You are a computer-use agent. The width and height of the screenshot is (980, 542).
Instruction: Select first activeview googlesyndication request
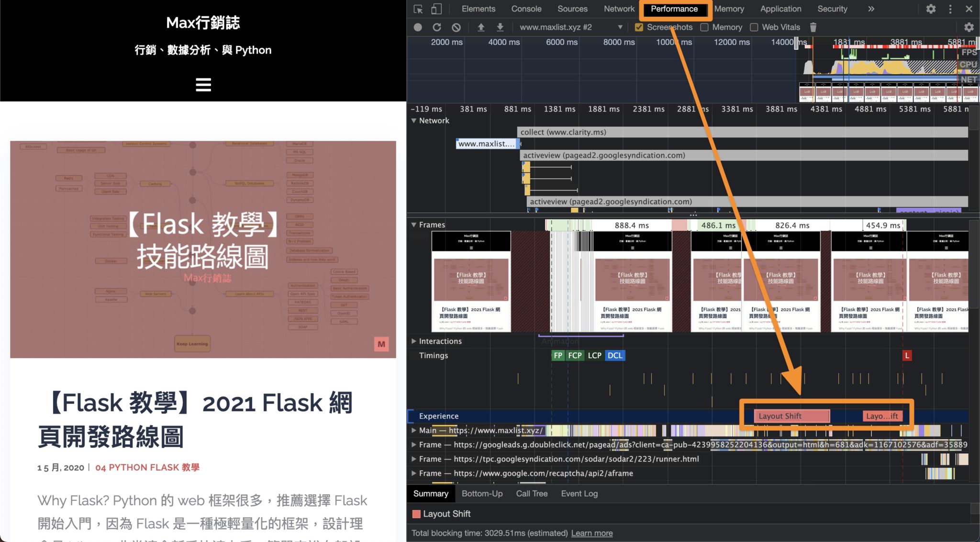pos(745,155)
